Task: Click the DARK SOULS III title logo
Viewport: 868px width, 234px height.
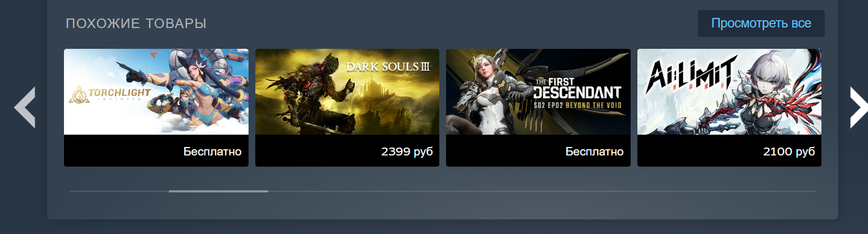Action: point(388,67)
